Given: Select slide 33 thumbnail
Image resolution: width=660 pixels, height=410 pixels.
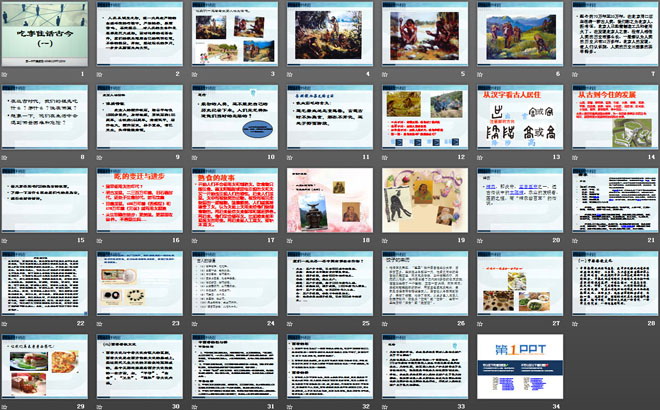Looking at the screenshot, I should pyautogui.click(x=425, y=366).
